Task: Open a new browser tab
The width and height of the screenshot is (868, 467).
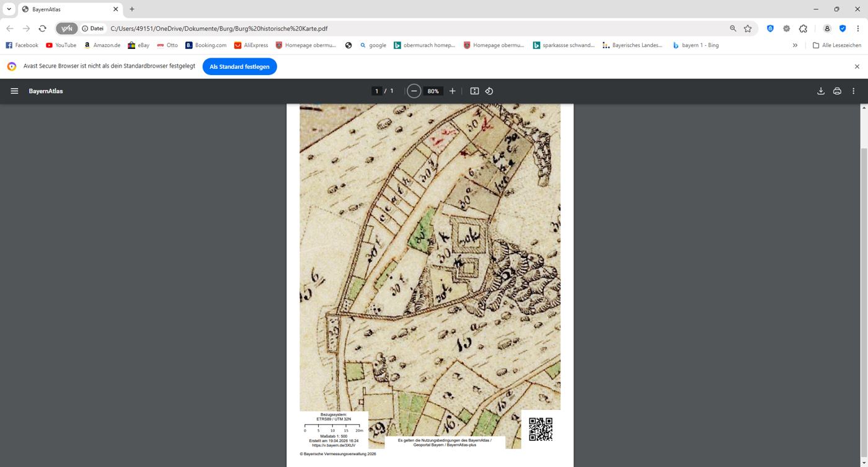Action: coord(132,9)
